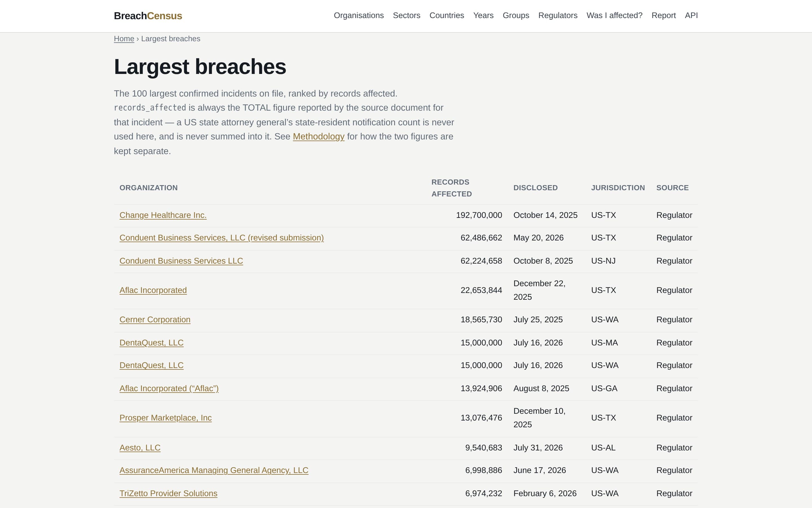Select the 9,540,683 records value

(x=484, y=448)
